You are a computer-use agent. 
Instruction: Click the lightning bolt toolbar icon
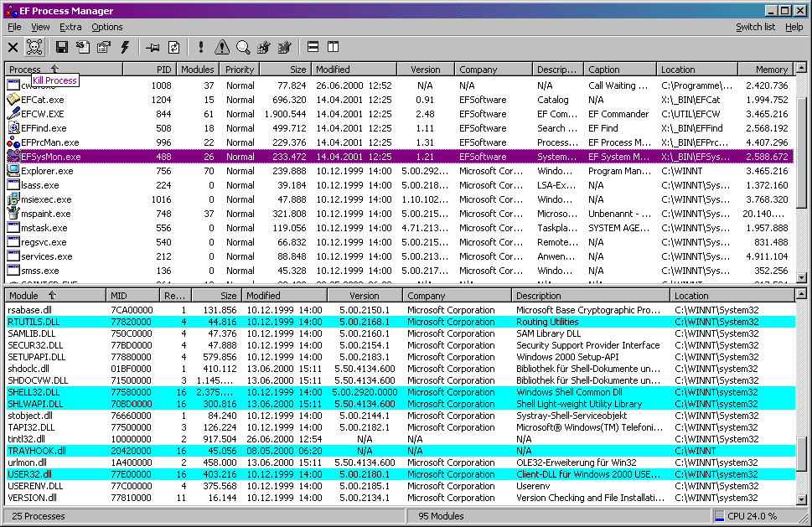click(x=126, y=48)
